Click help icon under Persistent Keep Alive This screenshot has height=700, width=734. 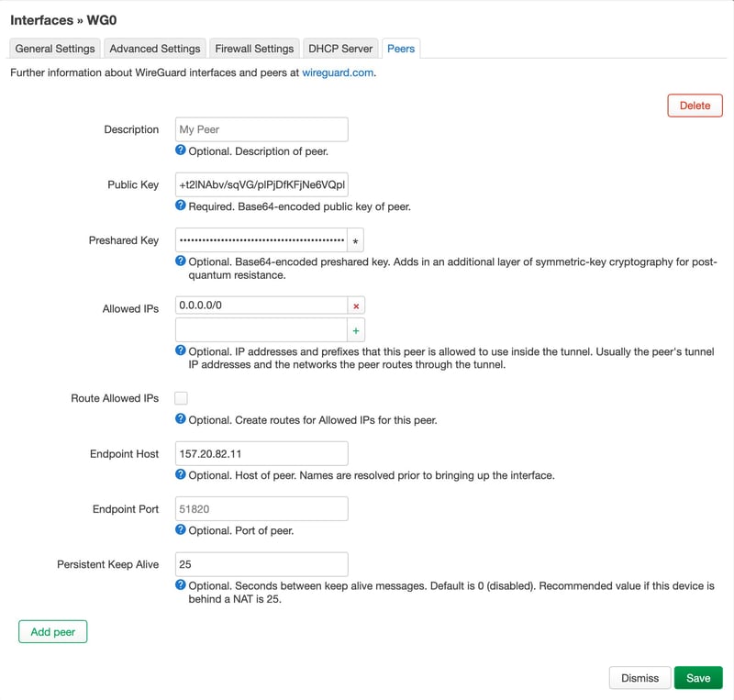point(181,585)
